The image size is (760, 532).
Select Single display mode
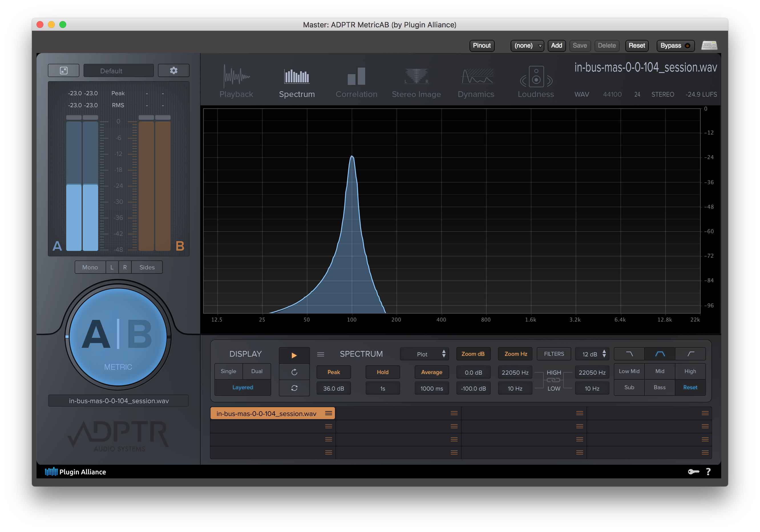[x=229, y=371]
